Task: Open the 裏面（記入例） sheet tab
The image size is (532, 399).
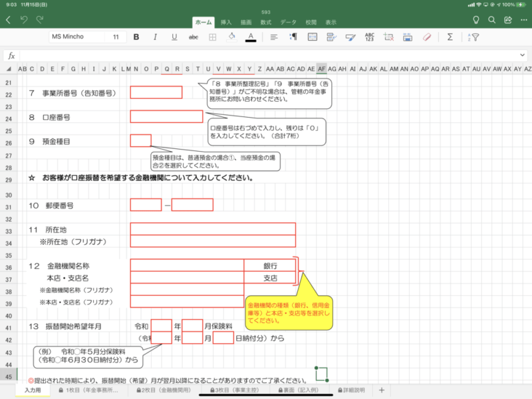Action: (x=299, y=390)
